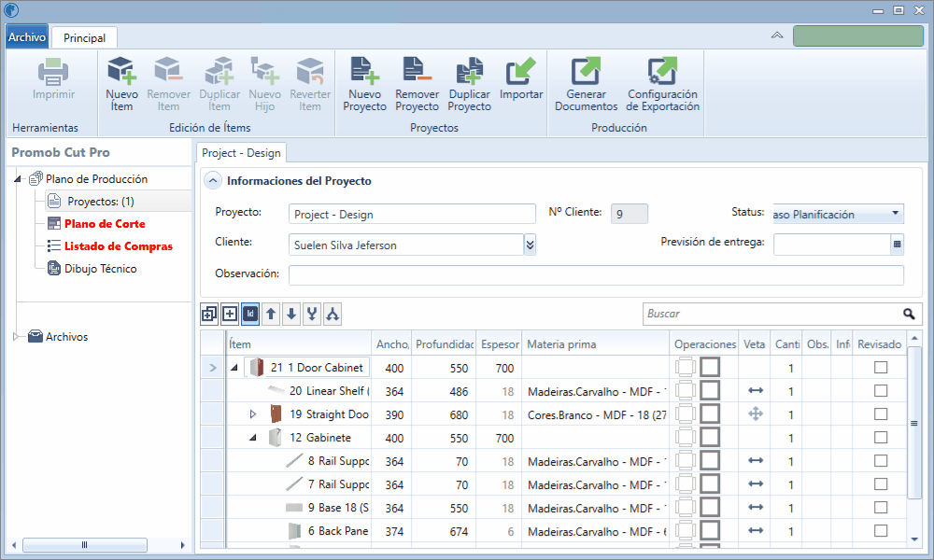Screen dimensions: 934x560
Task: Click Reverter Ítem in the ribbon
Action: pos(310,84)
